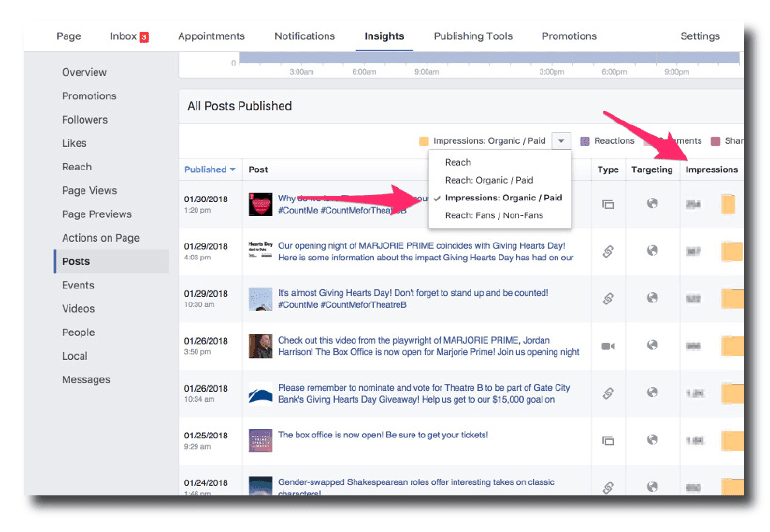Click the red Inbox notification badge
The width and height of the screenshot is (770, 532).
click(144, 37)
